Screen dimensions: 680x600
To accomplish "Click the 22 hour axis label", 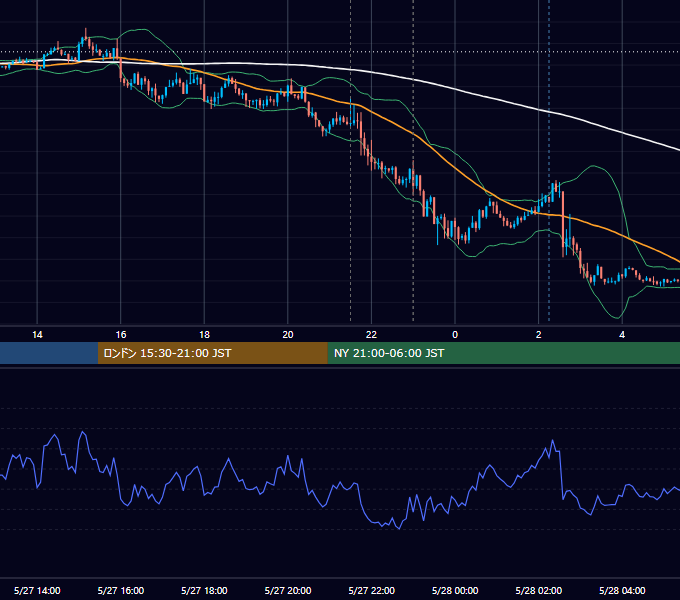I will [x=371, y=335].
